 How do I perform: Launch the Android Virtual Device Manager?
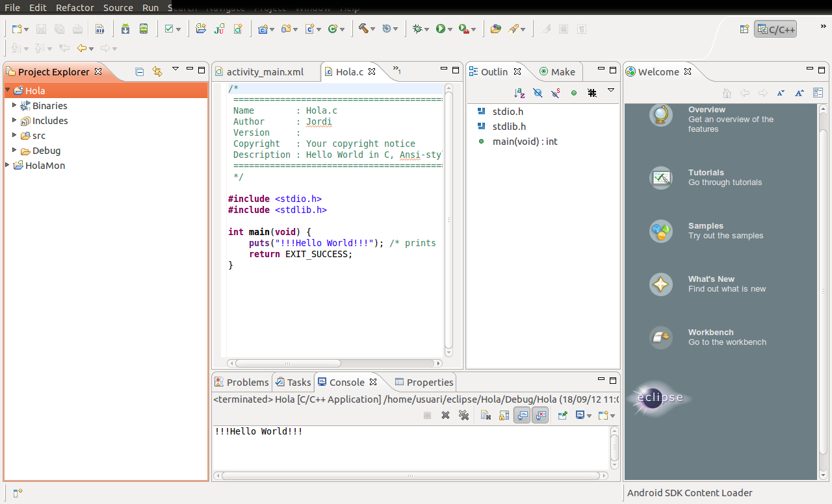click(144, 29)
